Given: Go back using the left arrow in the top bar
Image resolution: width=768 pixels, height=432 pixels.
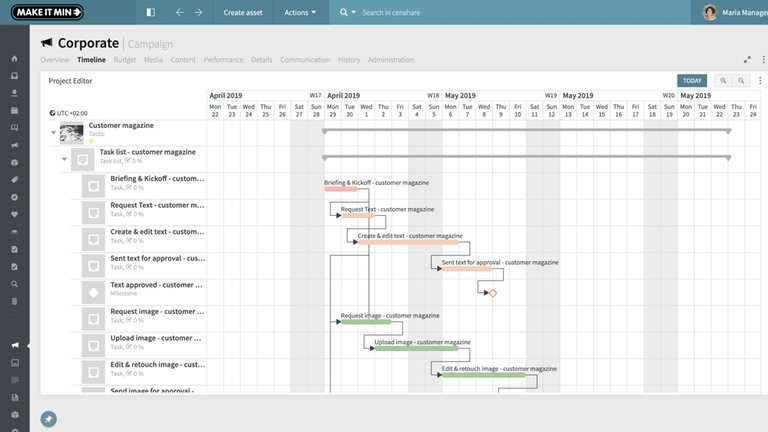Looking at the screenshot, I should point(179,13).
